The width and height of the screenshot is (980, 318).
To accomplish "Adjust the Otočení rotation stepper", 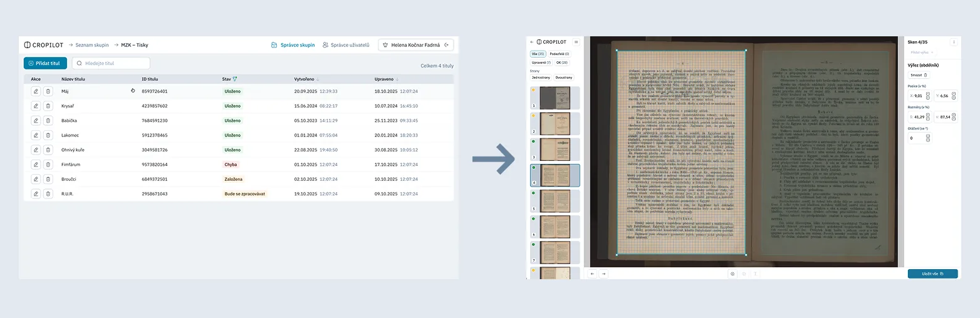I will click(928, 138).
